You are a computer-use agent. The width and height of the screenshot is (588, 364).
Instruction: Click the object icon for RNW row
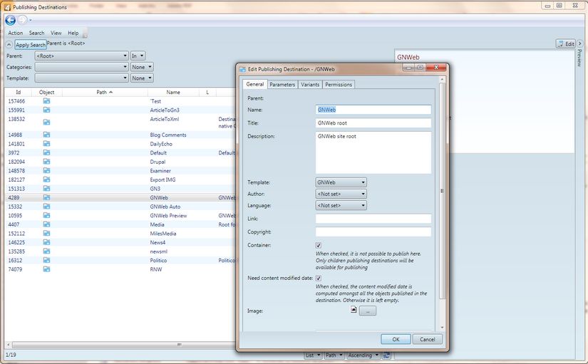point(46,269)
